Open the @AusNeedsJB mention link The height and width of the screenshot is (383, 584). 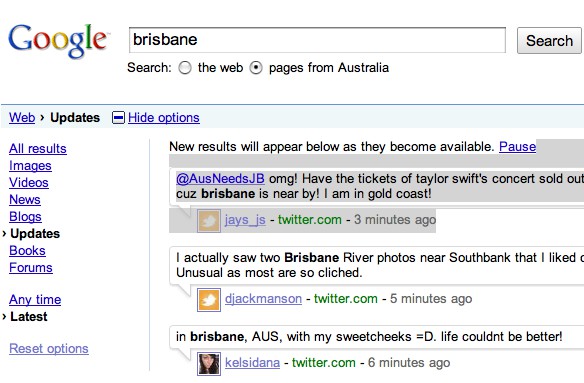[220, 179]
